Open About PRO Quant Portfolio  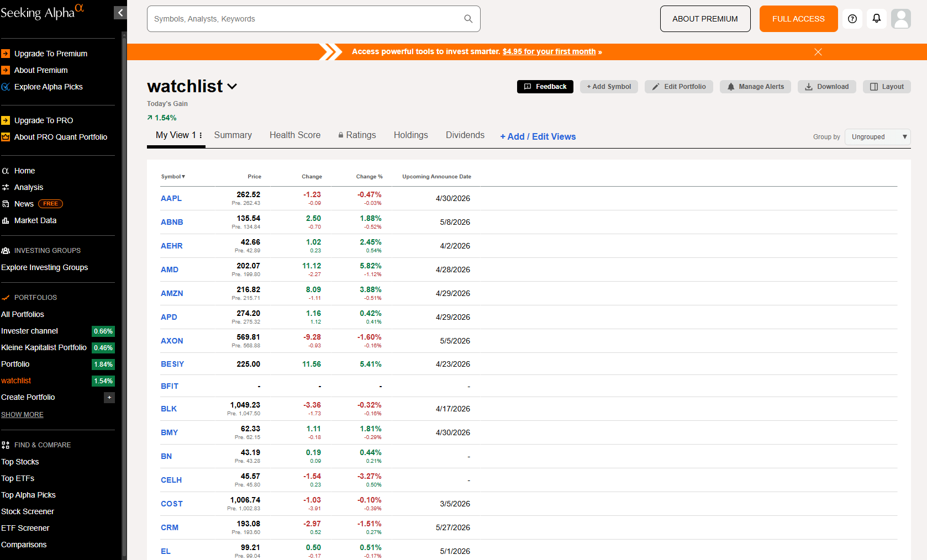coord(61,137)
